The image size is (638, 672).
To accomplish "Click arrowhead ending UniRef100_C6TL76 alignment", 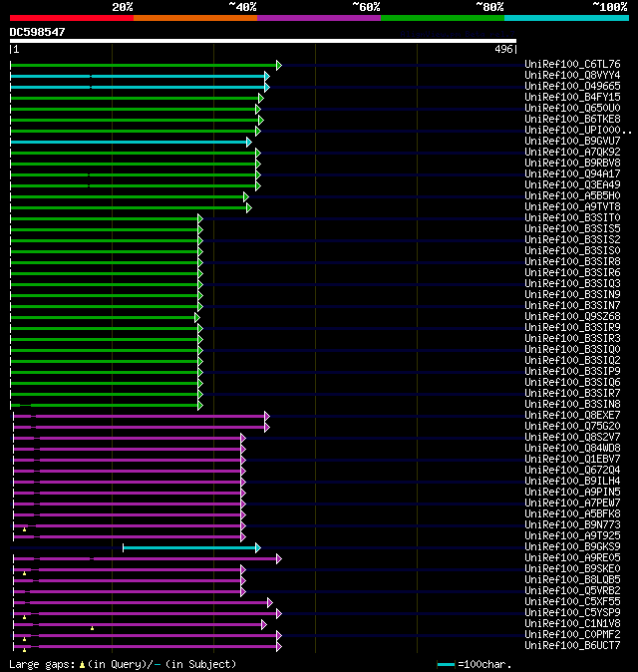I will (x=279, y=65).
